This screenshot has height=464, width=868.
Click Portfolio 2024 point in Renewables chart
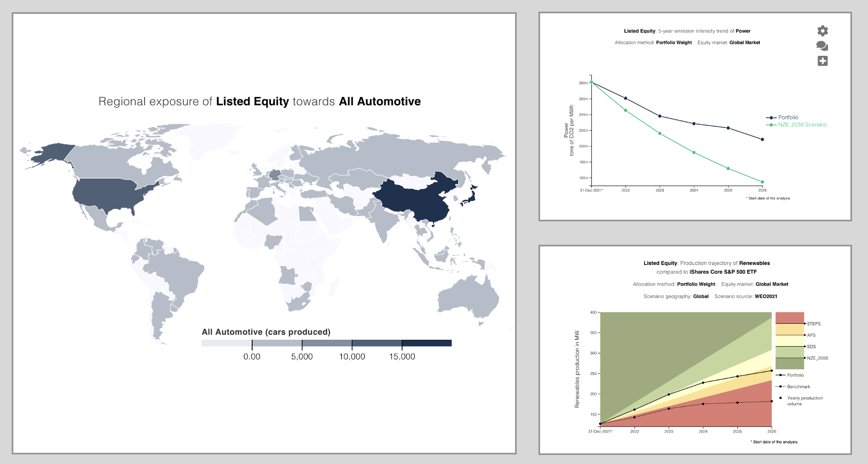703,382
